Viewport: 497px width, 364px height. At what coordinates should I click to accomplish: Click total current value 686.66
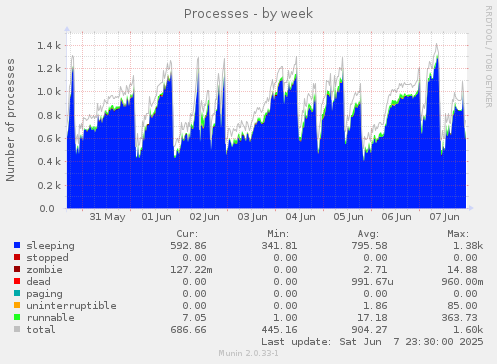tap(188, 330)
